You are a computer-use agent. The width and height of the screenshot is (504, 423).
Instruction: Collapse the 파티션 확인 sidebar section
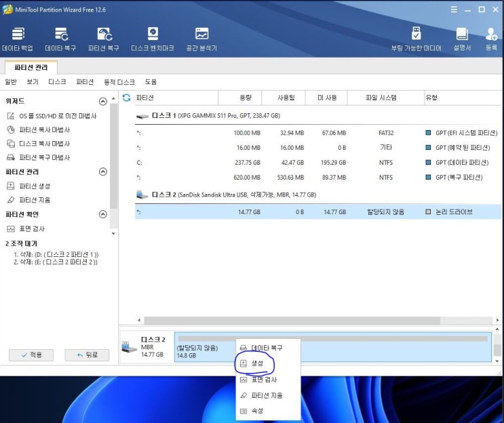(103, 214)
